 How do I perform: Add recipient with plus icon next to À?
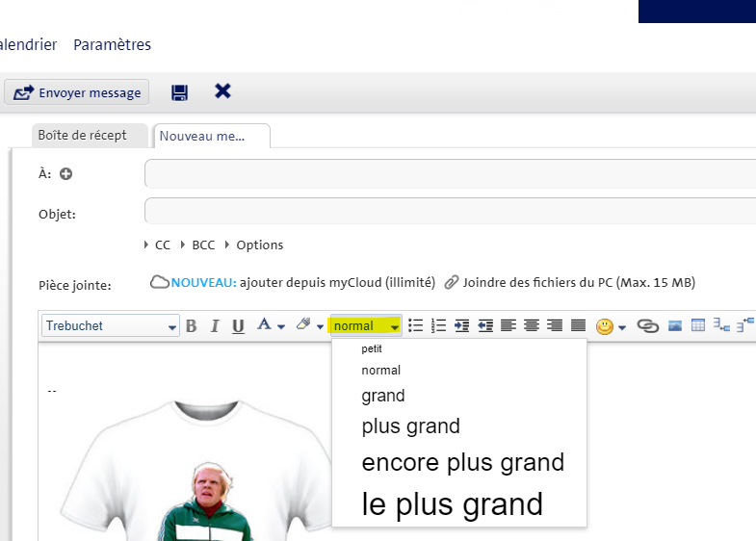66,174
